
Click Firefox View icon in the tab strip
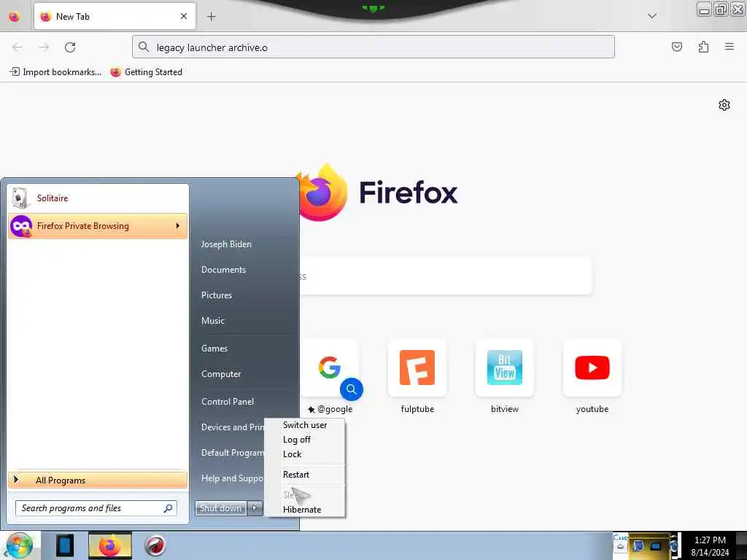click(x=15, y=17)
